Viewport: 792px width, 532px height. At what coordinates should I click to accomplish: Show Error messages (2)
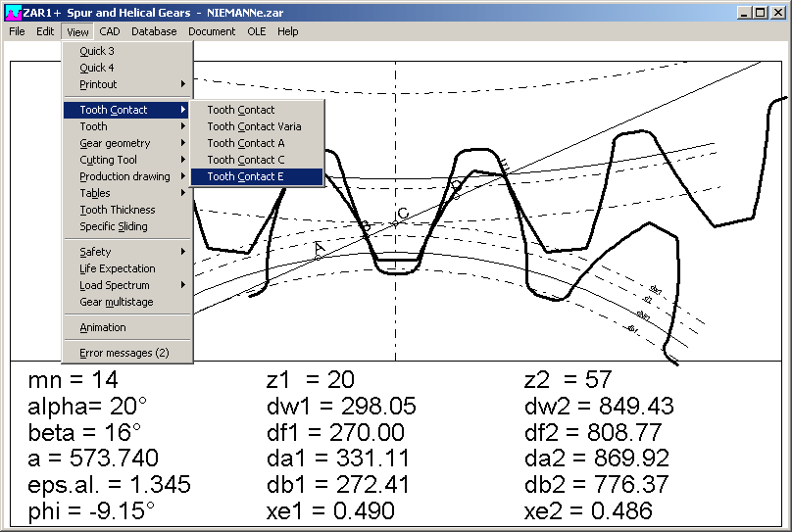tap(124, 353)
